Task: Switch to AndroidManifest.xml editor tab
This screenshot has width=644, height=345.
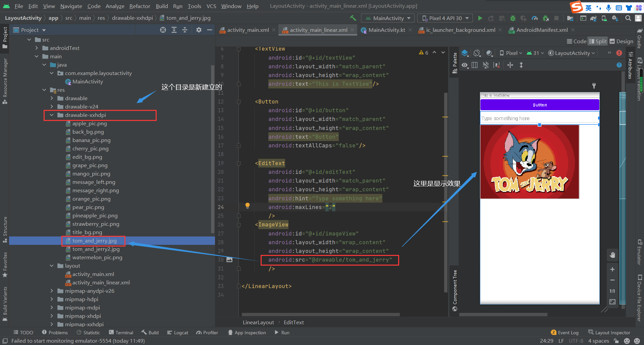Action: [x=542, y=30]
